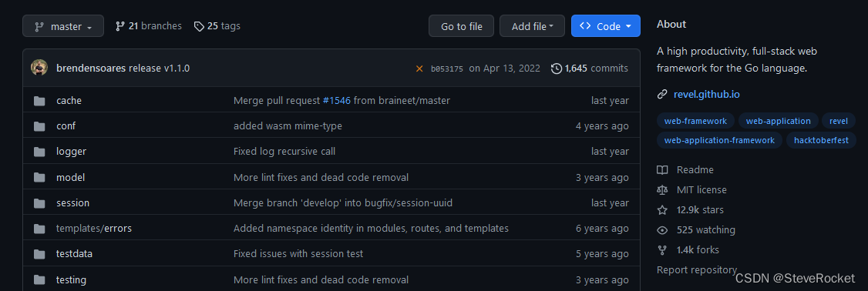Select the hacktoberfest topic tag
The width and height of the screenshot is (868, 291).
coord(821,141)
